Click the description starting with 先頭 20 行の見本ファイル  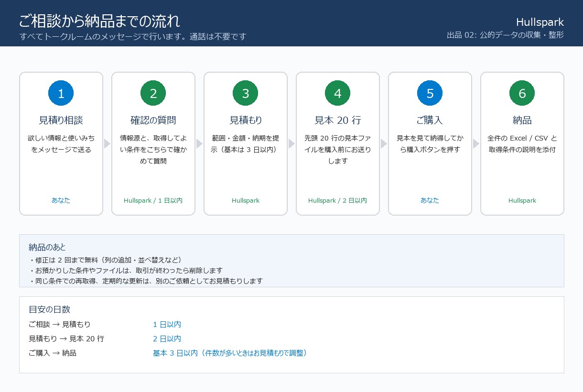tap(338, 149)
